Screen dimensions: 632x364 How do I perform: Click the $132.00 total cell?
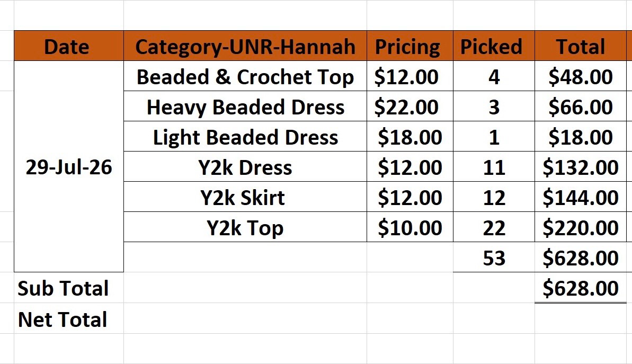click(x=581, y=167)
